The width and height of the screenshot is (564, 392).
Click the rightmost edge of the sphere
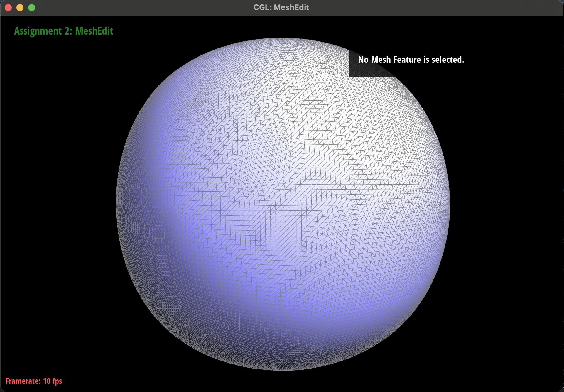449,204
